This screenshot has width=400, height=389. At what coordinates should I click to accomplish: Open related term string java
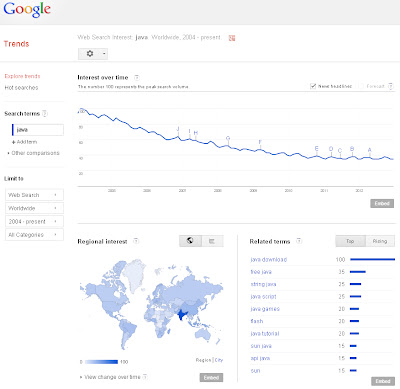[x=263, y=284]
